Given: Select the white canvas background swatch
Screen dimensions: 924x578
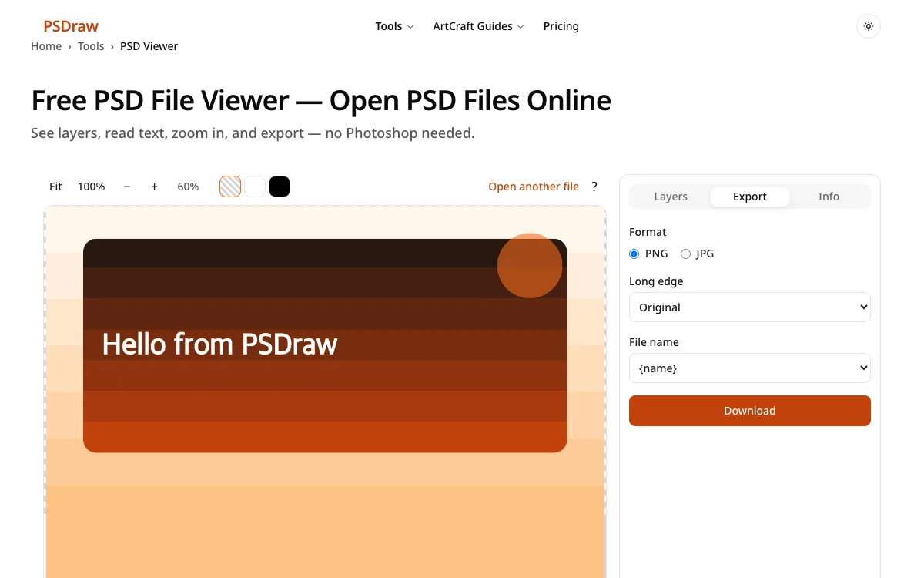Looking at the screenshot, I should 255,187.
